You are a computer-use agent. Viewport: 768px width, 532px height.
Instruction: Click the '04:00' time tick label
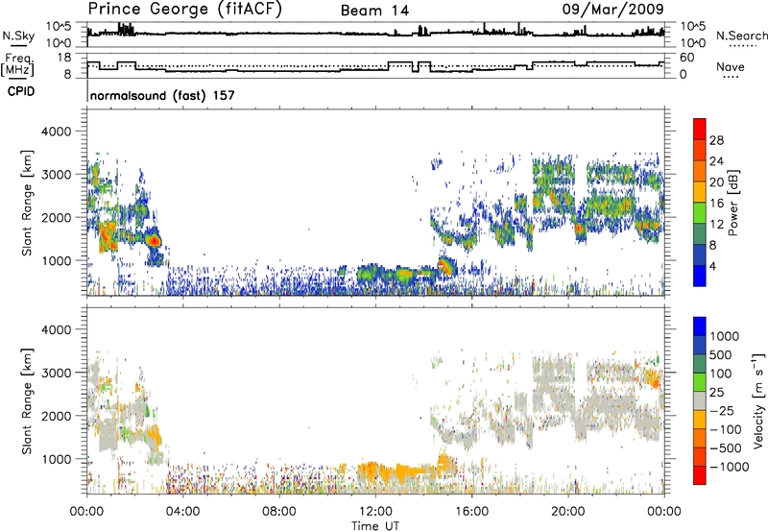182,512
